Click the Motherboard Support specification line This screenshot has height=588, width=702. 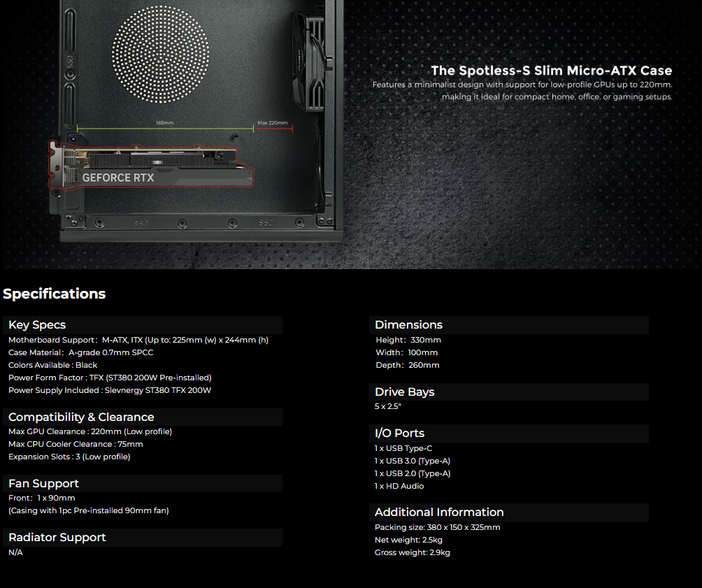tap(138, 340)
